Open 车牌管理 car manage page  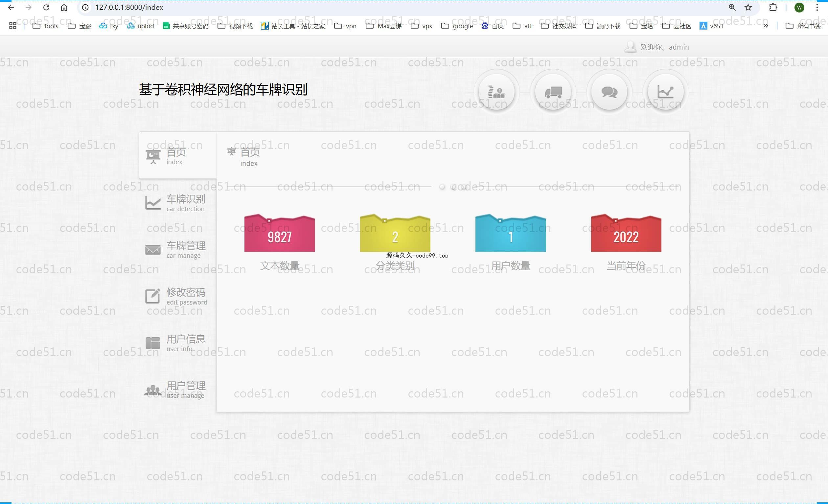(x=178, y=249)
